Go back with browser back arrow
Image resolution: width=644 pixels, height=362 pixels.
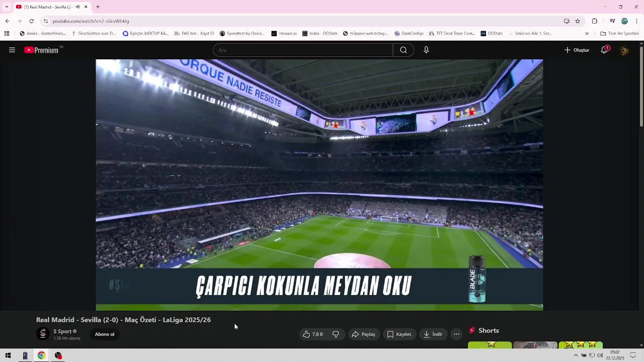coord(7,21)
